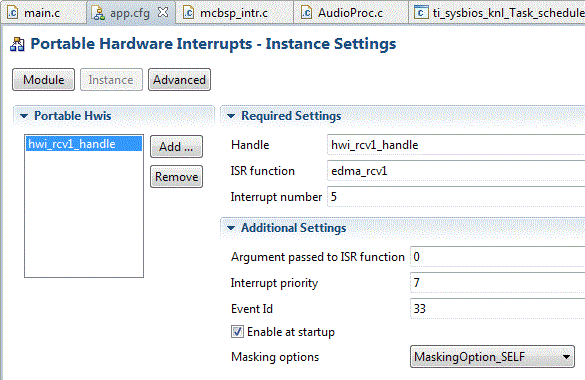Close the app.cfg tab
Image resolution: width=585 pixels, height=380 pixels.
coord(163,12)
